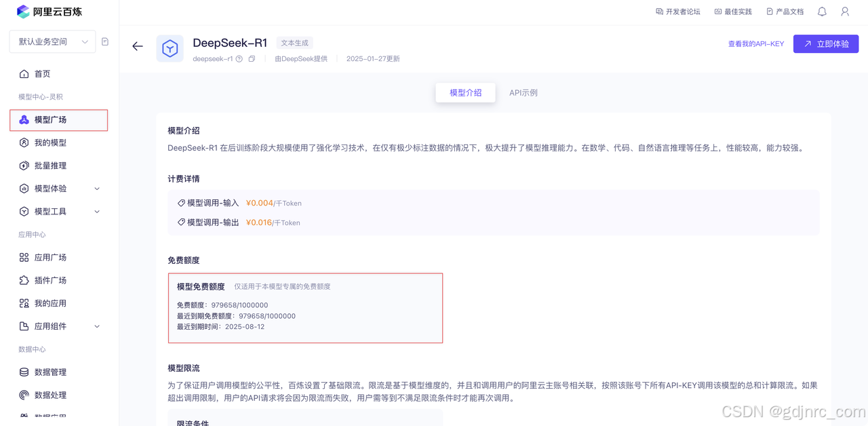Click the 插件广场 puzzle icon
This screenshot has width=868, height=426.
(x=24, y=280)
